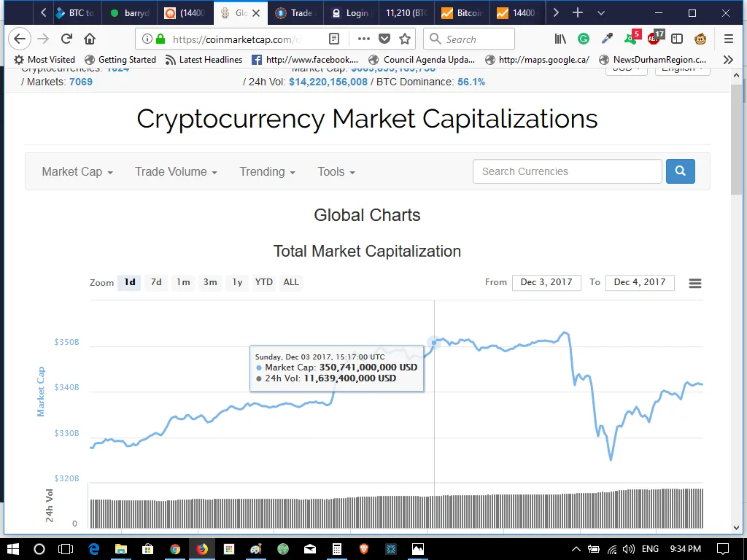
Task: Expand the Tools dropdown
Action: [336, 172]
